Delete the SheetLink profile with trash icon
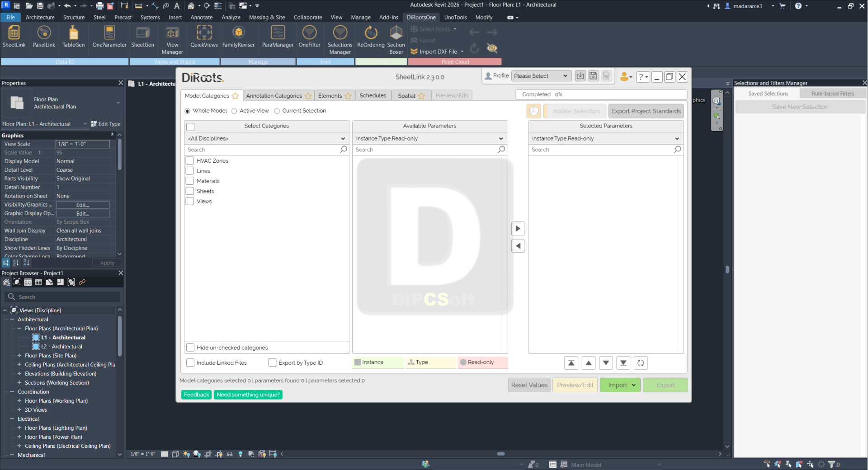The image size is (868, 470). click(x=606, y=76)
